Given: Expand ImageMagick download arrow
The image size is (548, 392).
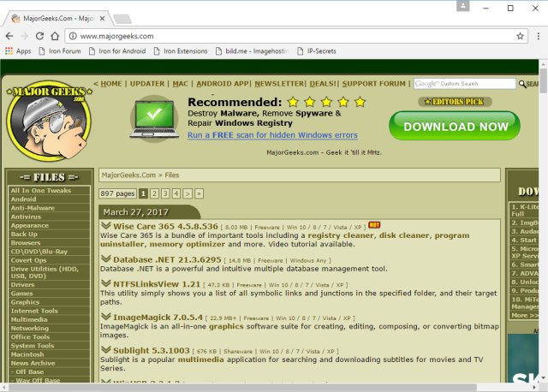Looking at the screenshot, I should (105, 316).
